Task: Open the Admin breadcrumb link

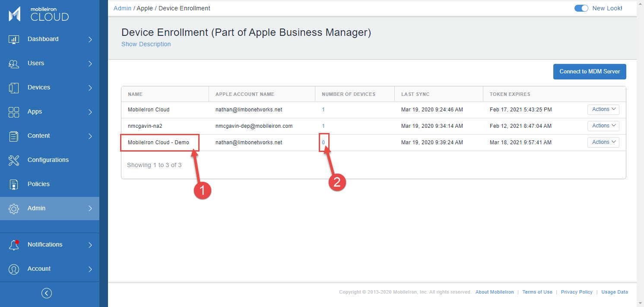Action: click(x=122, y=8)
